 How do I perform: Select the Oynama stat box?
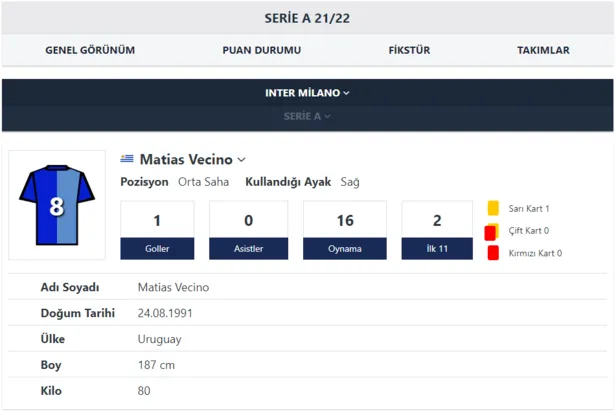(345, 230)
